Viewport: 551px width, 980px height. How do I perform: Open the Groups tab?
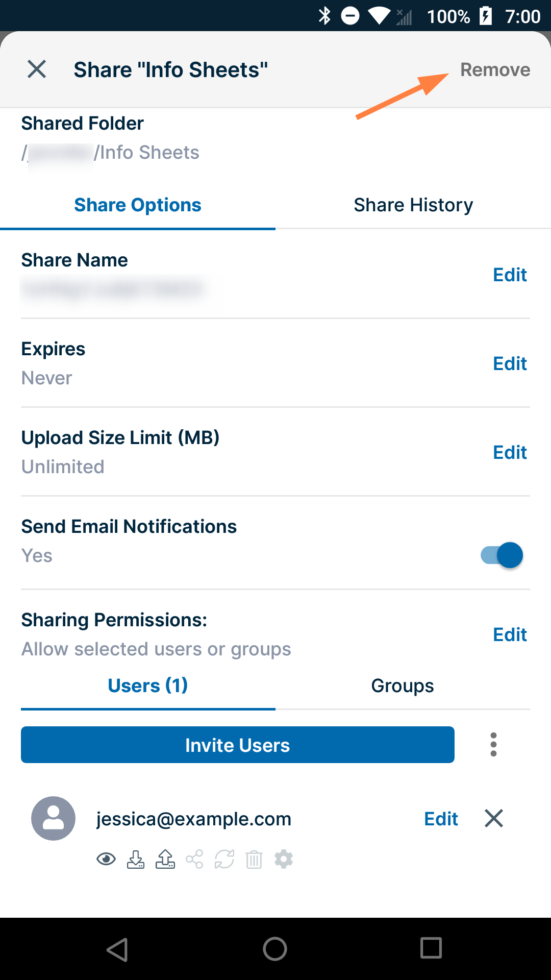(403, 686)
